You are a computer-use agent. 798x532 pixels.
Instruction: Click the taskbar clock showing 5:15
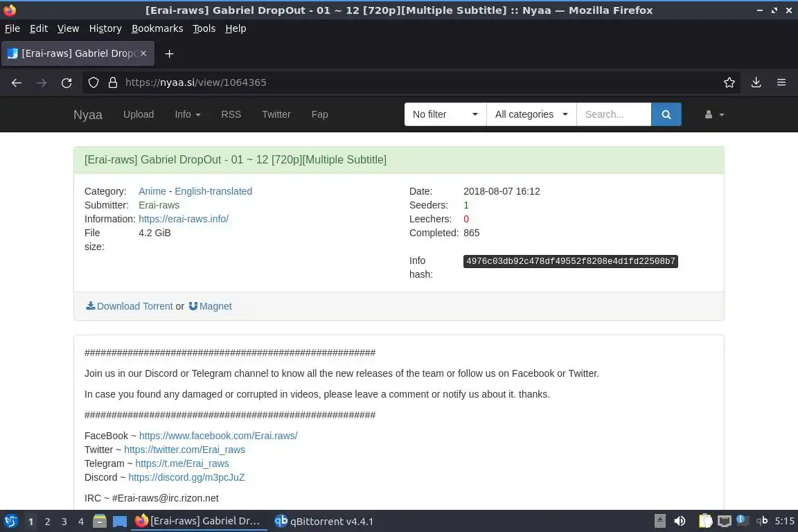[x=784, y=522]
